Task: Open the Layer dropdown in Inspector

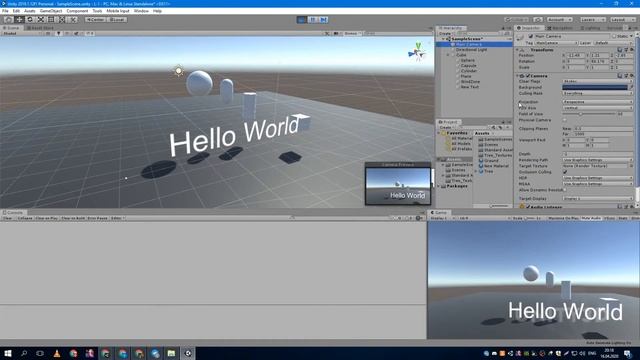Action: 612,43
